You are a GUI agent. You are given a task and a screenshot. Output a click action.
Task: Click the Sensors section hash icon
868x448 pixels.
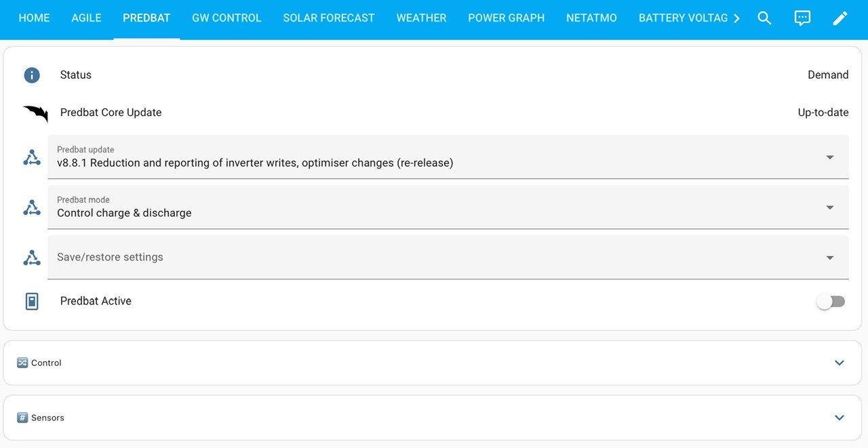22,418
